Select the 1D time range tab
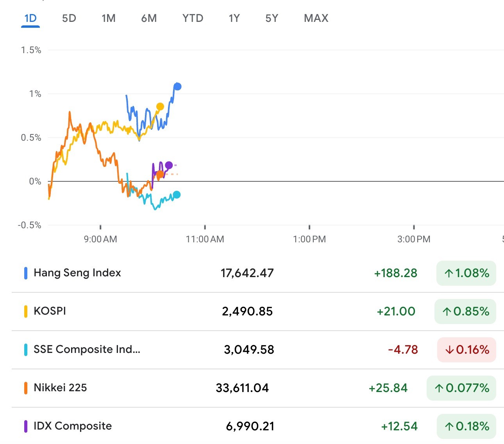Image resolution: width=504 pixels, height=444 pixels. [x=30, y=18]
